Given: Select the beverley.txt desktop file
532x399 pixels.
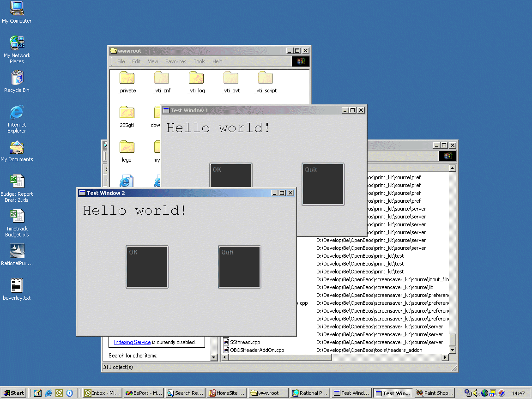Looking at the screenshot, I should coord(17,286).
